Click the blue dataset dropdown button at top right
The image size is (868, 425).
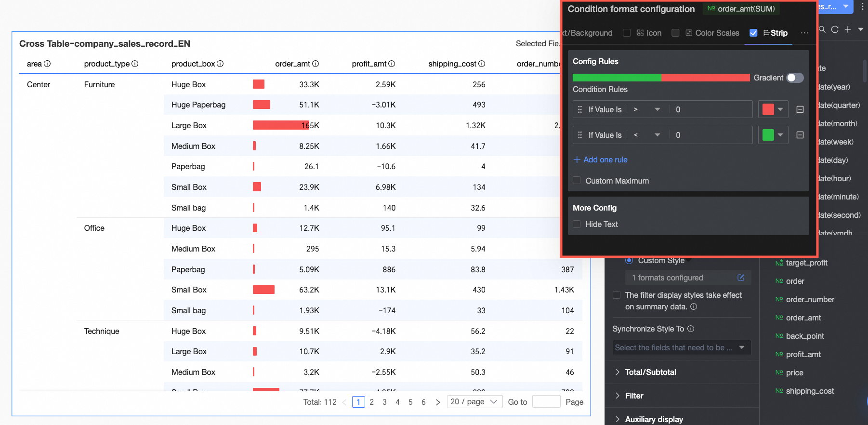pyautogui.click(x=835, y=6)
